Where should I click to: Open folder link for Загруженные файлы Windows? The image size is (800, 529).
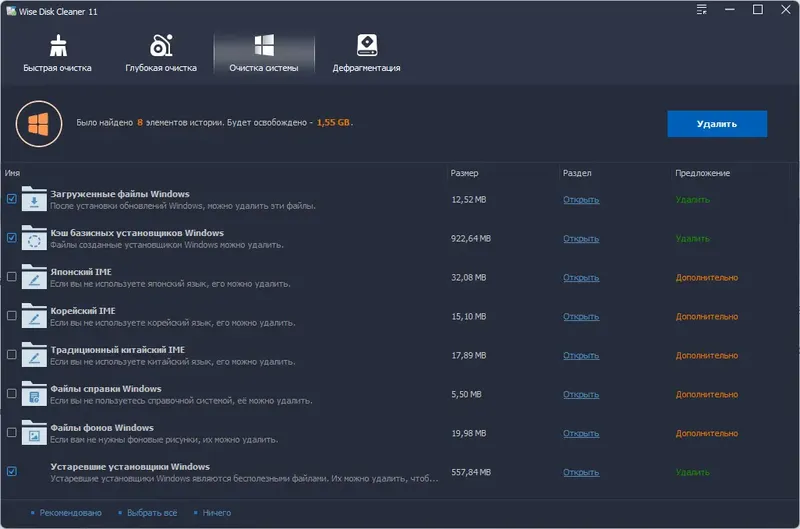[581, 199]
